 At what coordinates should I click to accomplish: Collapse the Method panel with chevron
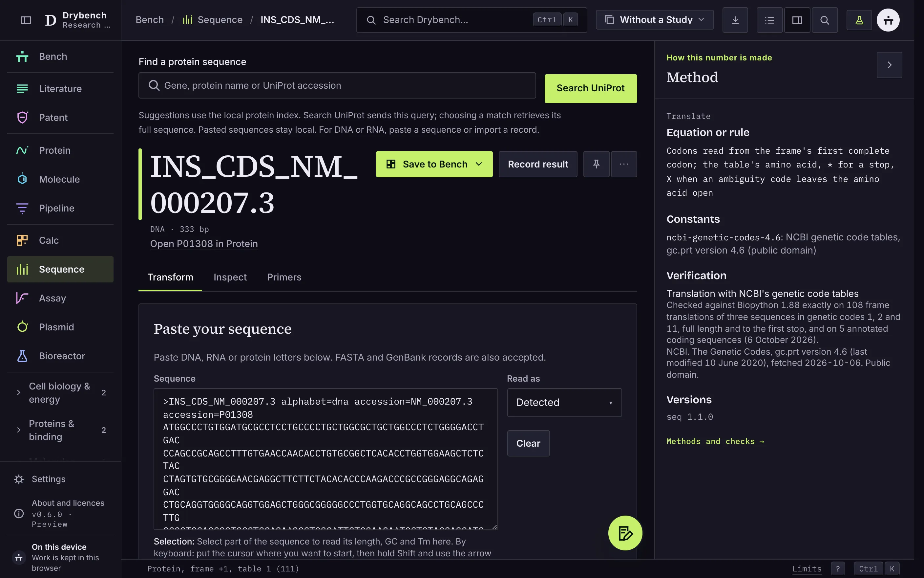point(889,65)
